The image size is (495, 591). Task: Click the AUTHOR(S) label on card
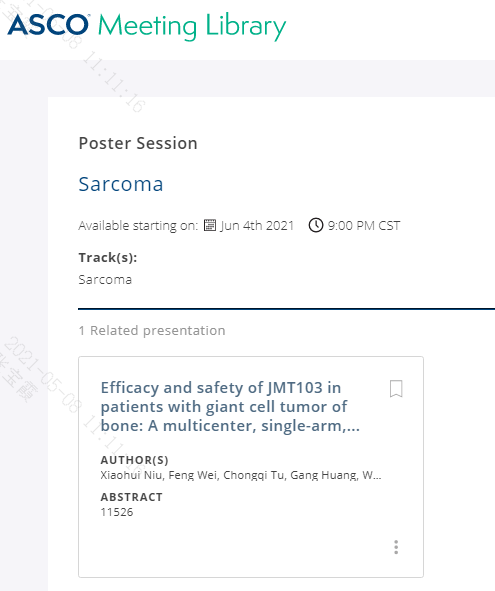coord(135,460)
